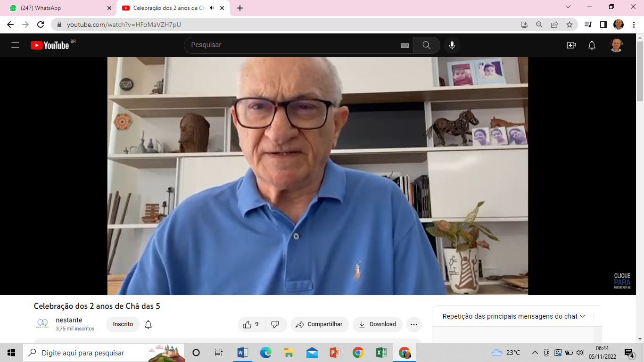Viewport: 644px width, 362px height.
Task: Open the weather 23°C widget
Action: click(x=506, y=353)
